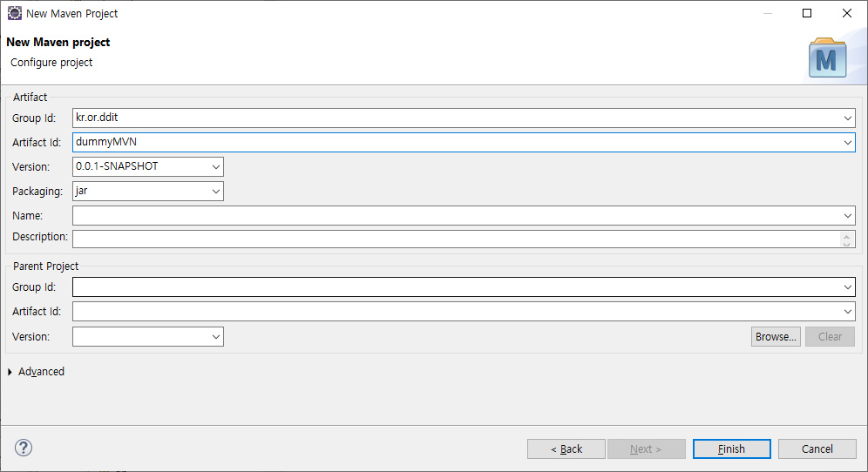Open the Artifact Group Id dropdown arrow
The height and width of the screenshot is (472, 868).
pyautogui.click(x=847, y=118)
